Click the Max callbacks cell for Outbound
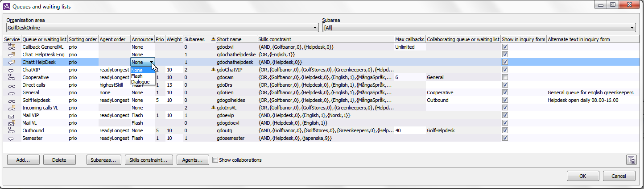Viewport: 644px width, 189px height. (x=409, y=130)
